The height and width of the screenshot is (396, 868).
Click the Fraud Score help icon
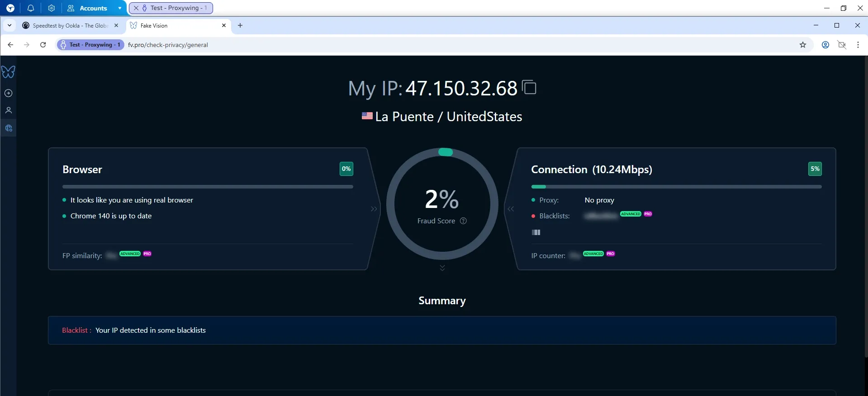463,221
